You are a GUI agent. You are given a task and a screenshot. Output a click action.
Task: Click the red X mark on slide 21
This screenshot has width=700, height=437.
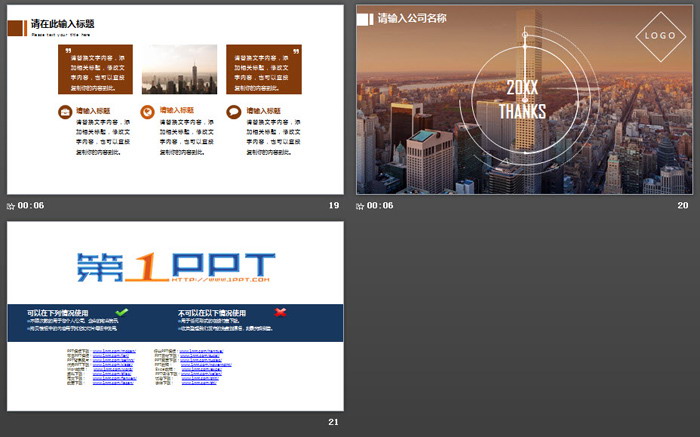[x=281, y=312]
